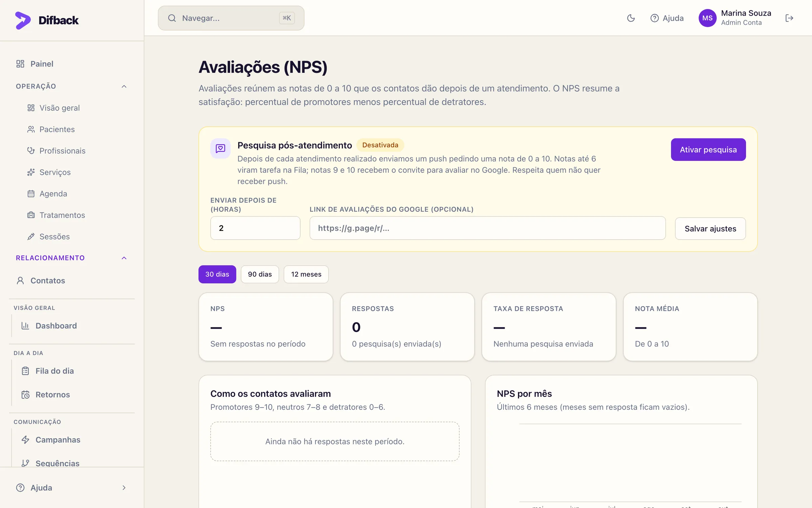This screenshot has width=812, height=508.
Task: Focus the Navegar search field
Action: [231, 18]
